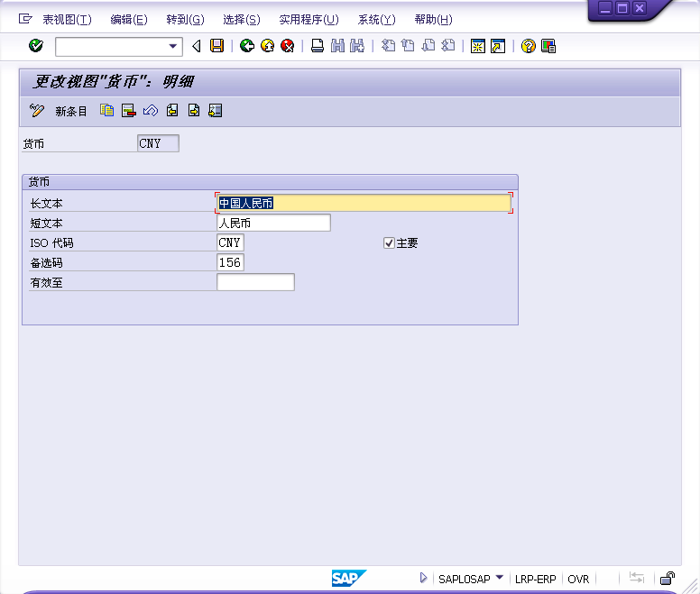Click the yellow Exit arrow icon
This screenshot has width=700, height=594.
tap(267, 46)
